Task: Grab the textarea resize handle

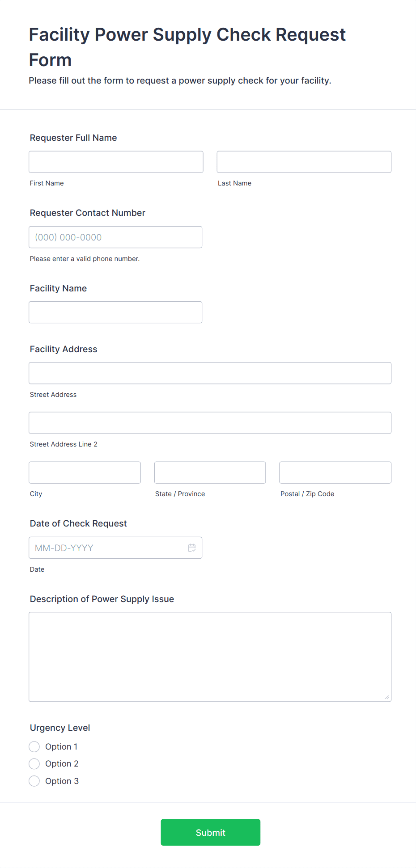Action: 387,697
